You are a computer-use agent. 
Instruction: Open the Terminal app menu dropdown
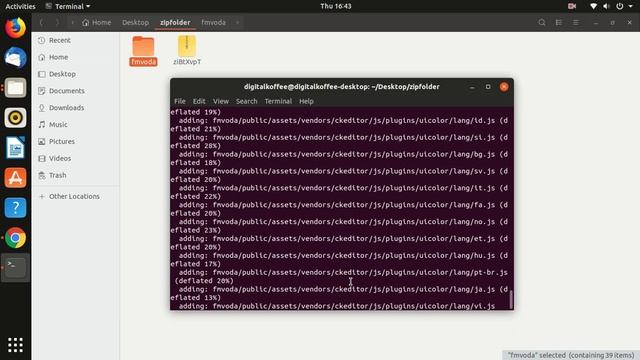(x=68, y=6)
